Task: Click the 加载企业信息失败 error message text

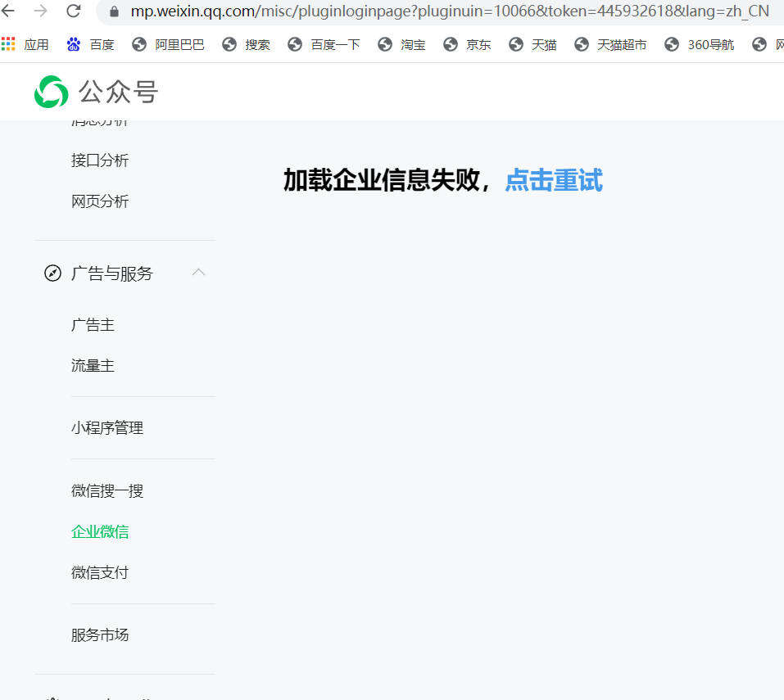Action: [382, 180]
